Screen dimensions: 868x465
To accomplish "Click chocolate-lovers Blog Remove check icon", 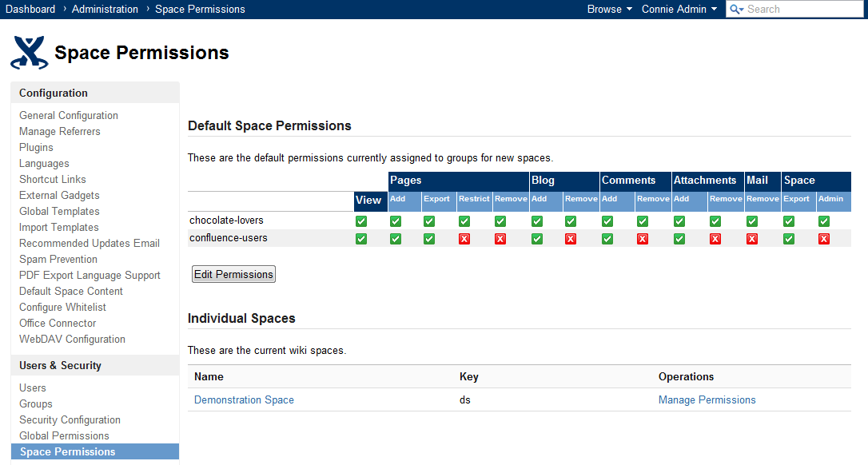I will pyautogui.click(x=570, y=221).
